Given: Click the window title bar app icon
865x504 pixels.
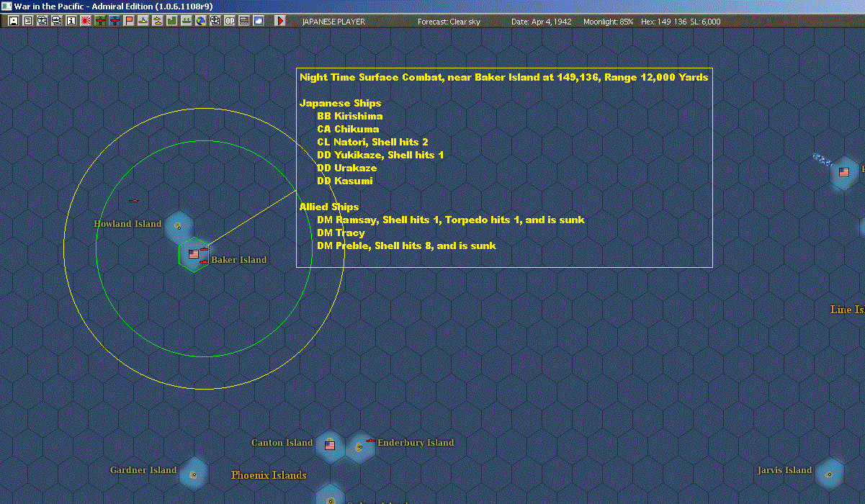Looking at the screenshot, I should tap(6, 6).
